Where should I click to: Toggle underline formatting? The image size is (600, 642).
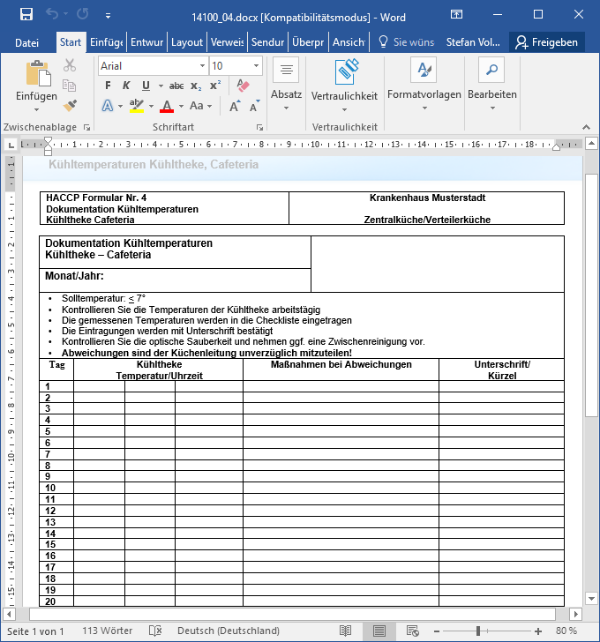pos(146,86)
